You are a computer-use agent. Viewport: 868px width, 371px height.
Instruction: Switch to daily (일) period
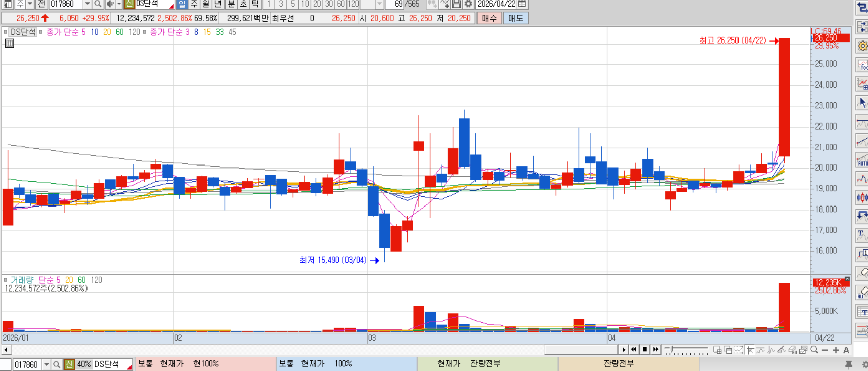pos(182,4)
